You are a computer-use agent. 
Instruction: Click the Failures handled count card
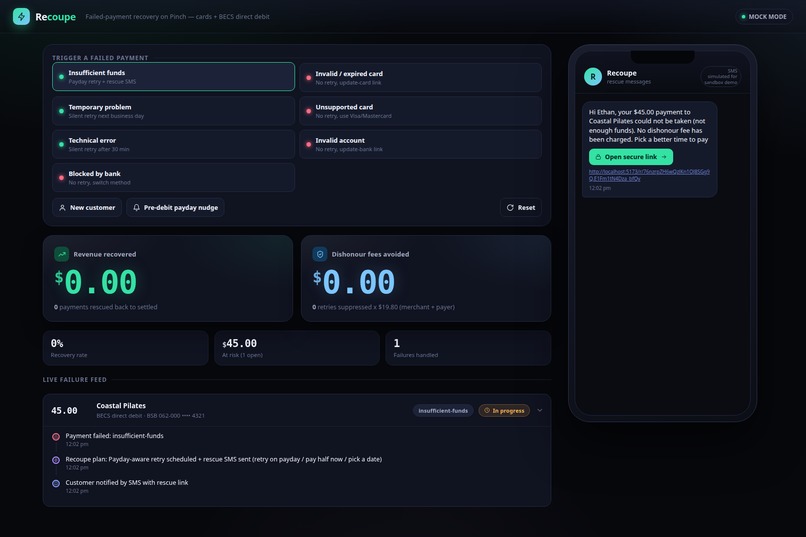point(468,348)
